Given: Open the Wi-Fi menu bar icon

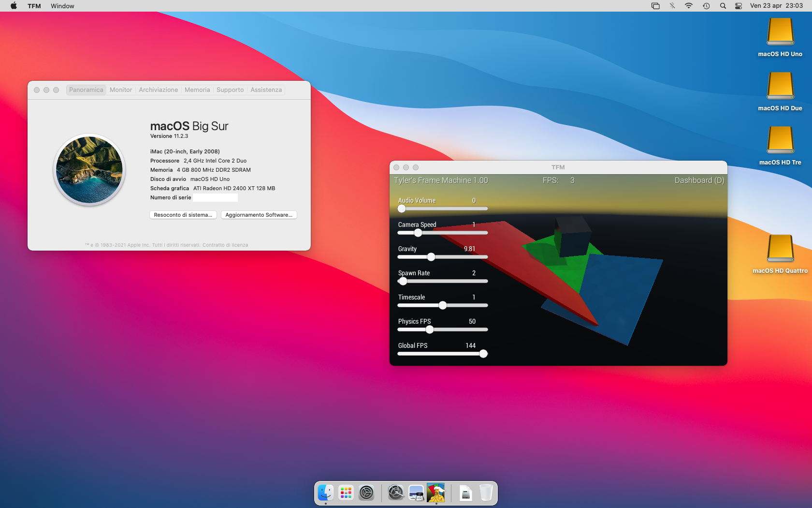Looking at the screenshot, I should click(x=689, y=6).
